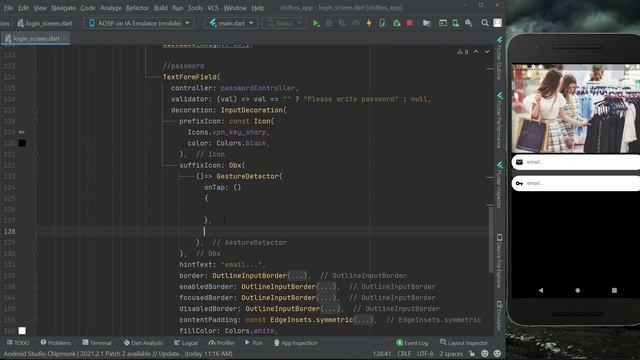This screenshot has width=640, height=360.
Task: Click password field with key icon in emulator
Action: click(576, 183)
